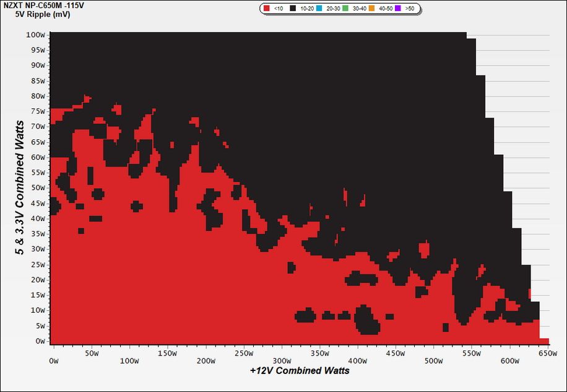Click the '150W' x-axis label

click(168, 354)
